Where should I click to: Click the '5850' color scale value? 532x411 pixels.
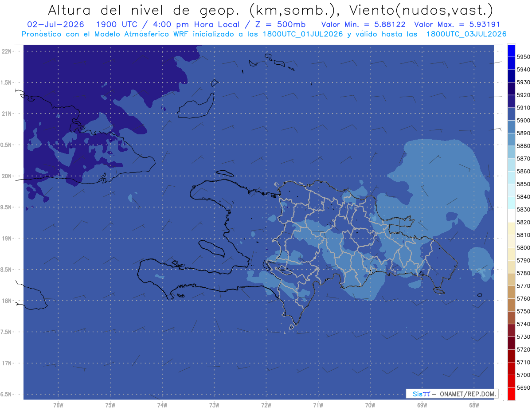(524, 184)
